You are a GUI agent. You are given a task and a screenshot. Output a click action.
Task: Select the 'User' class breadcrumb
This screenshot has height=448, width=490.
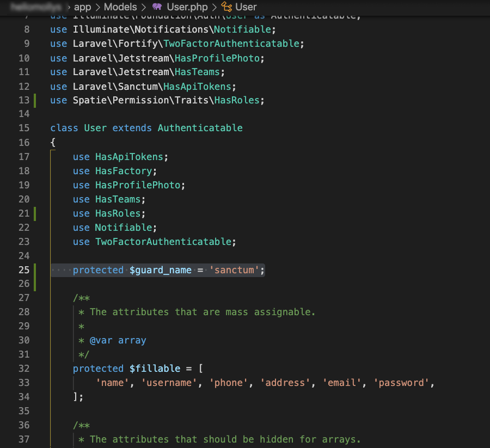246,7
